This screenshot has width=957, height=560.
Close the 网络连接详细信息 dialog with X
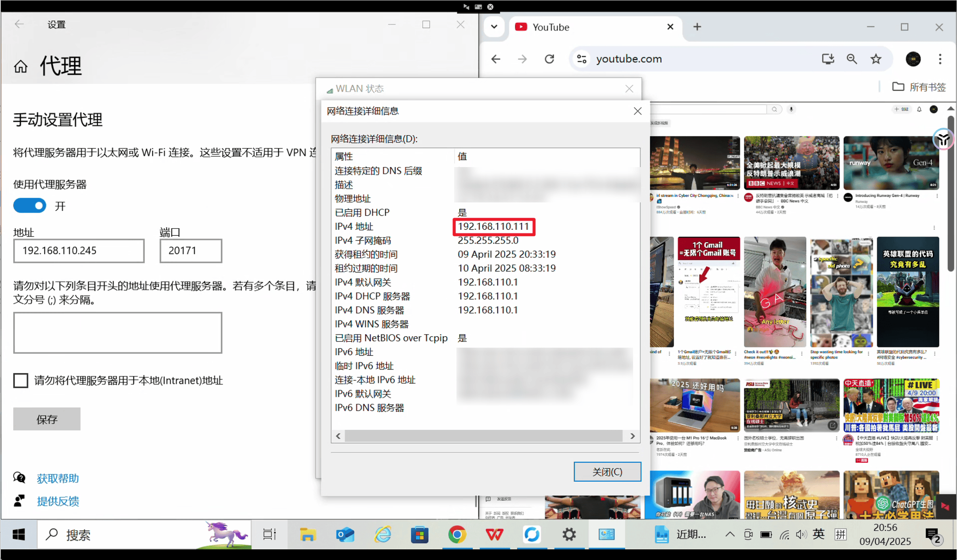637,111
